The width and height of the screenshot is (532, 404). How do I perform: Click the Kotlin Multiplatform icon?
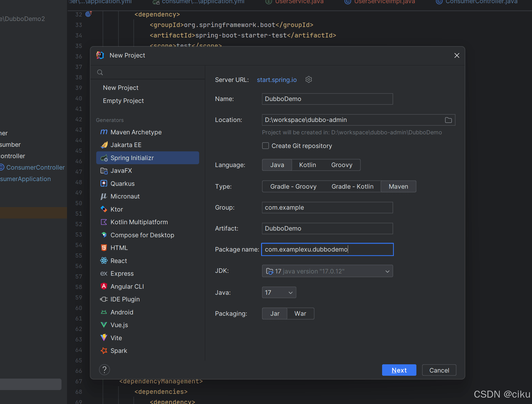coord(104,222)
